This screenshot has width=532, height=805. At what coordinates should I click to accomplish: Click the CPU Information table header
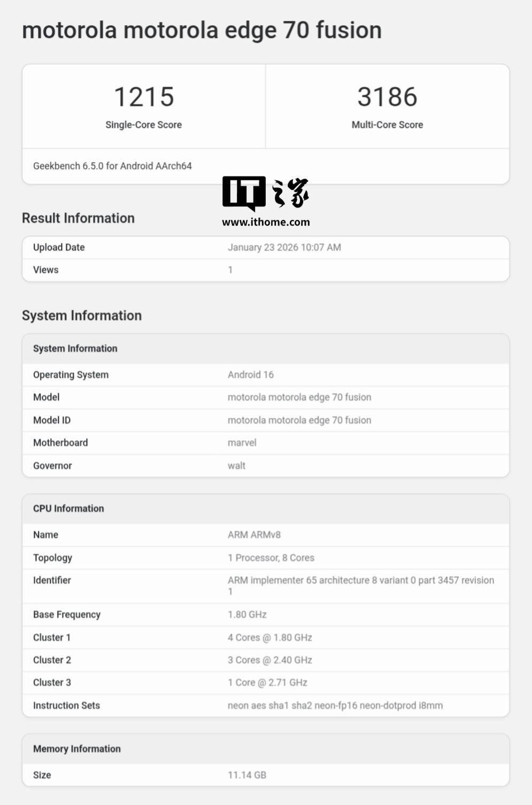click(68, 508)
